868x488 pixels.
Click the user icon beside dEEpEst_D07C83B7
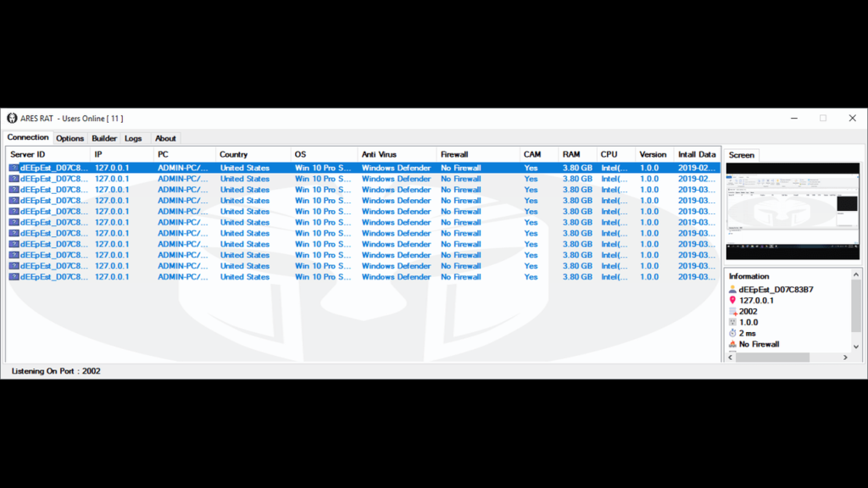[x=732, y=290]
